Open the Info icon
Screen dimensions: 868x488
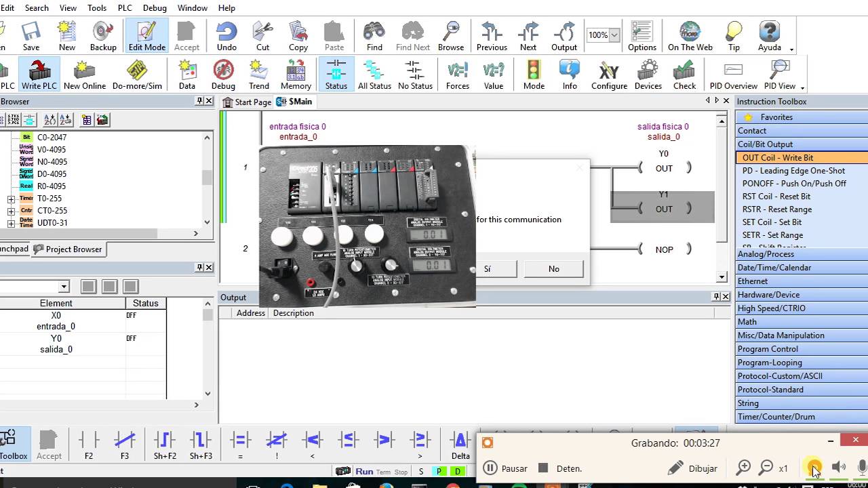570,75
